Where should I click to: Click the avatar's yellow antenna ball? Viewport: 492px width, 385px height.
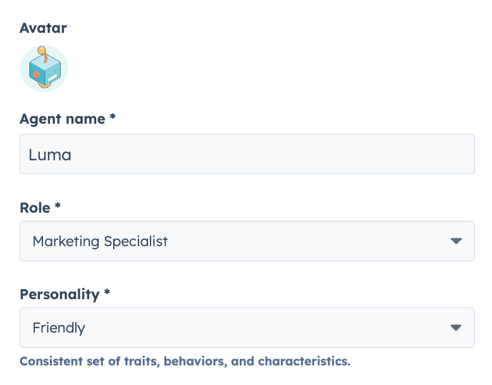[x=42, y=50]
